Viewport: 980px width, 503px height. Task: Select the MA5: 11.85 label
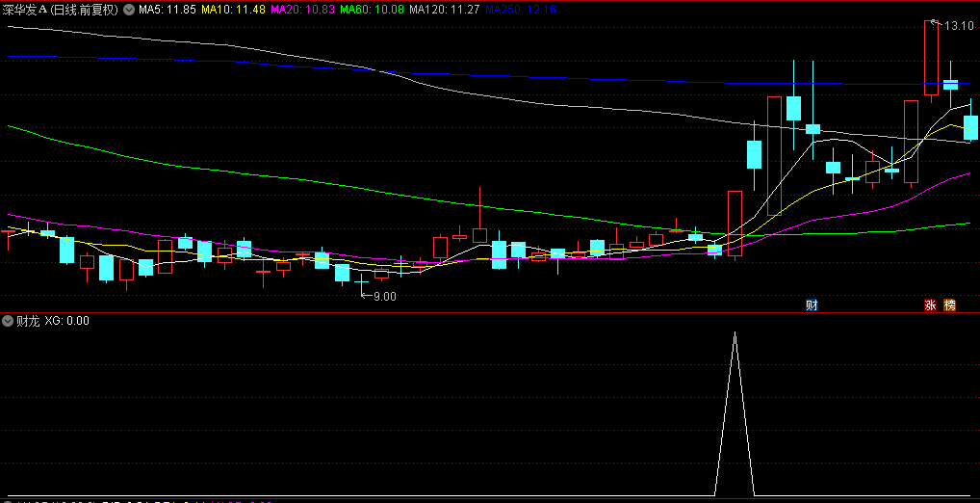168,10
